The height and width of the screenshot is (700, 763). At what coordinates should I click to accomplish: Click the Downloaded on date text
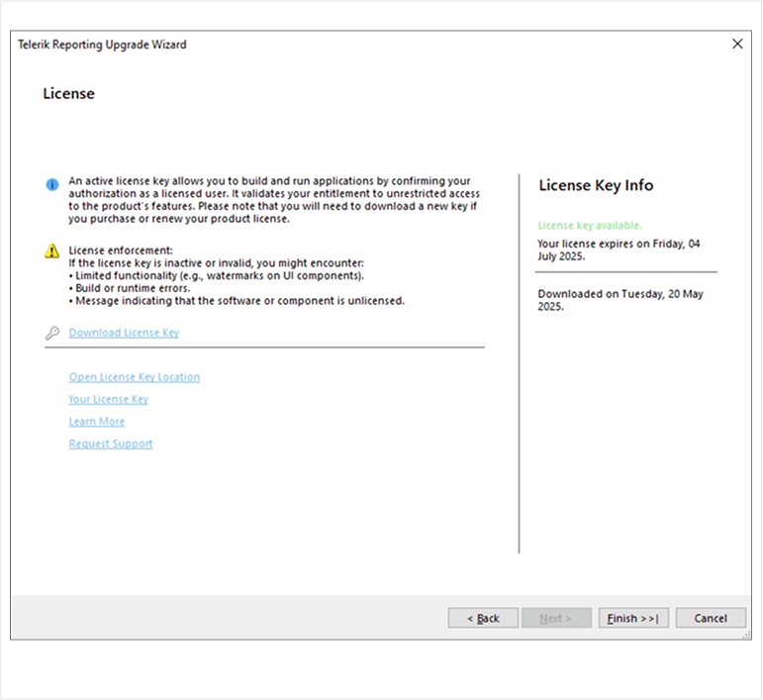click(619, 300)
